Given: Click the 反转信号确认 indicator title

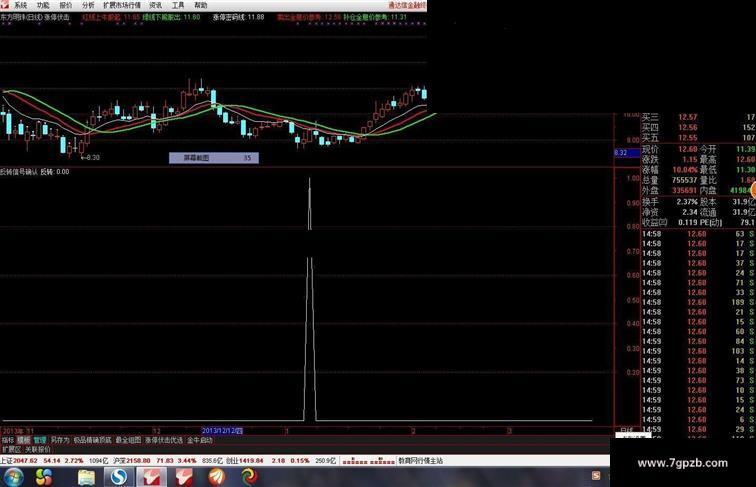Looking at the screenshot, I should (x=19, y=172).
